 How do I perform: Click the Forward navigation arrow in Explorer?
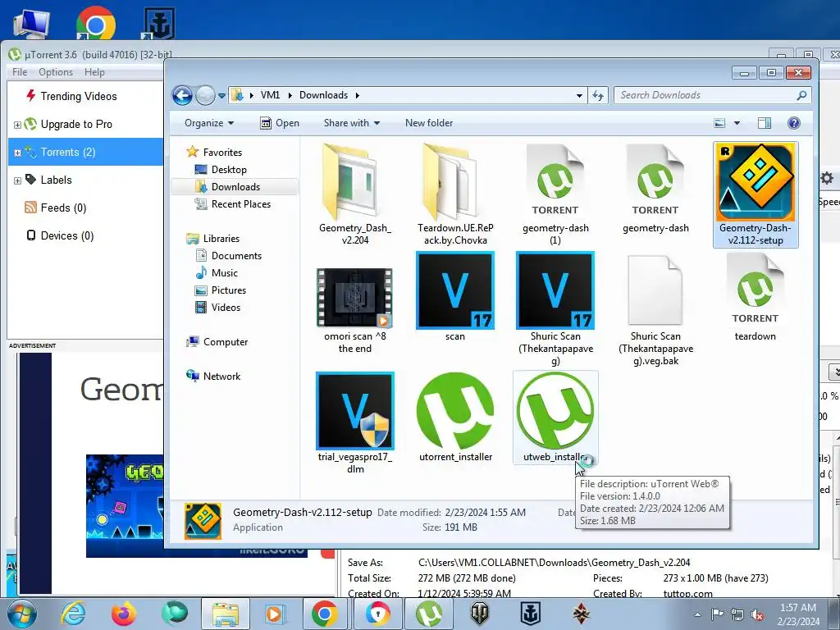(x=205, y=95)
